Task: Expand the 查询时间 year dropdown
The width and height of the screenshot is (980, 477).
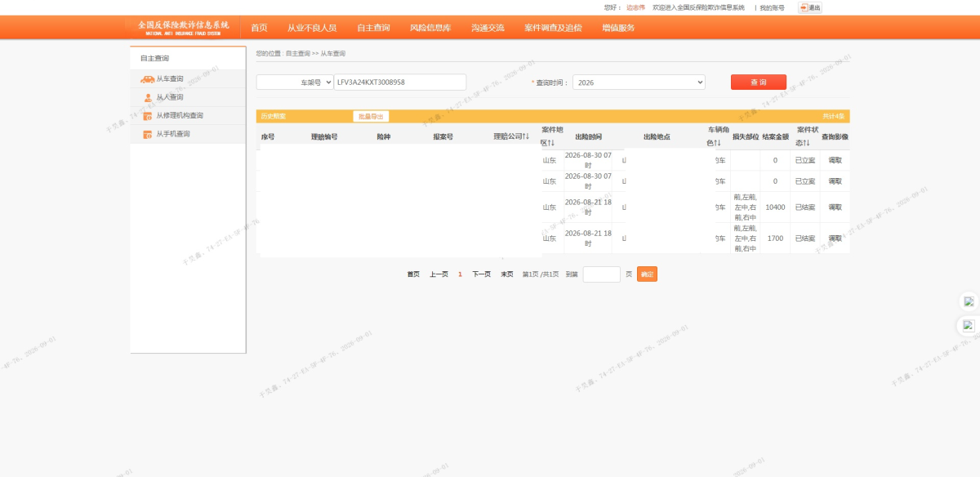Action: [x=639, y=82]
